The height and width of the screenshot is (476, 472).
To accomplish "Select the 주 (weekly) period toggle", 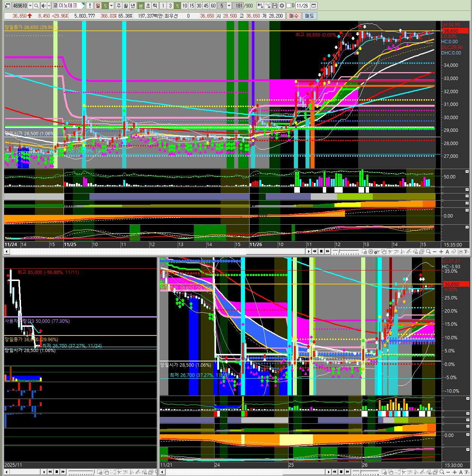I will [119, 6].
